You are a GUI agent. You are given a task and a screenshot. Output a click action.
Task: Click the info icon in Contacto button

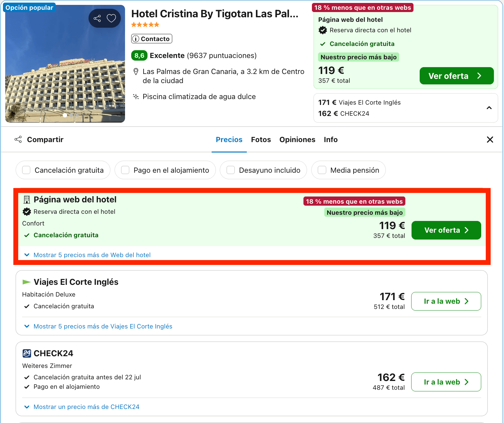coord(136,39)
